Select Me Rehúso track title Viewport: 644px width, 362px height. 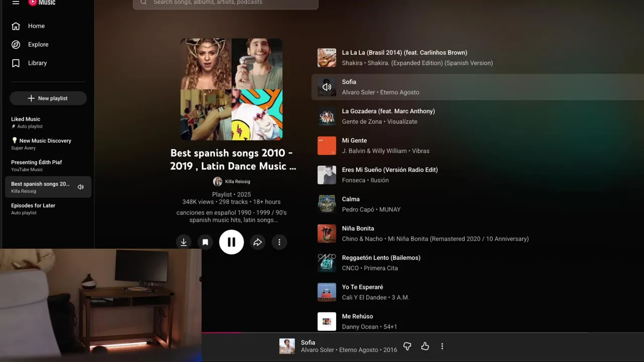[357, 316]
